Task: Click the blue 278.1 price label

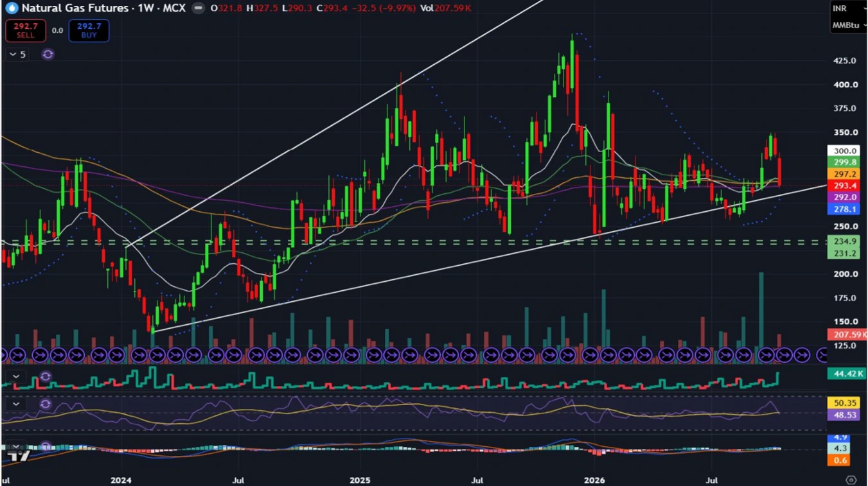Action: pos(844,209)
